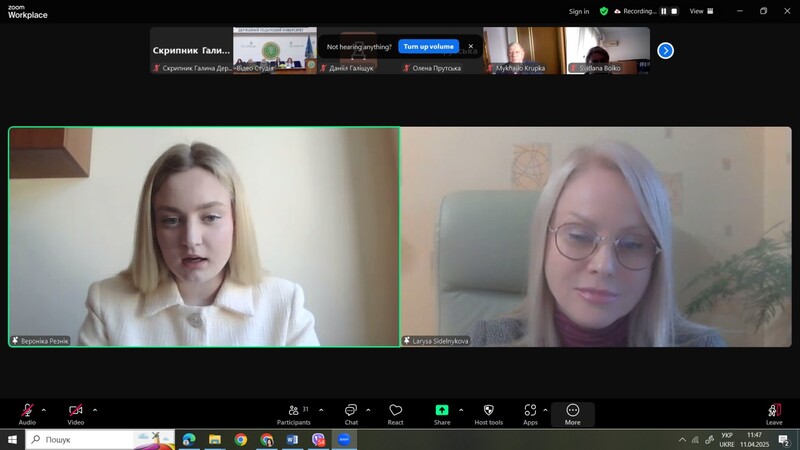The image size is (800, 450).
Task: Select Svitlana Boiko thumbnail
Action: click(x=608, y=51)
